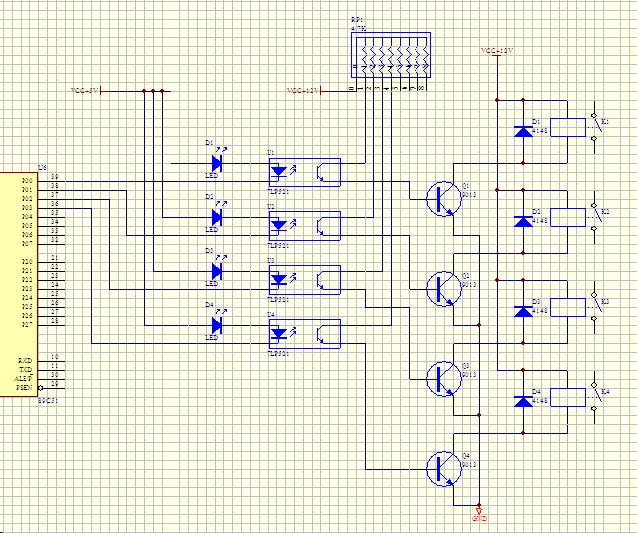Select the 4148 diode beside relay K4
The width and height of the screenshot is (637, 533).
[x=522, y=400]
